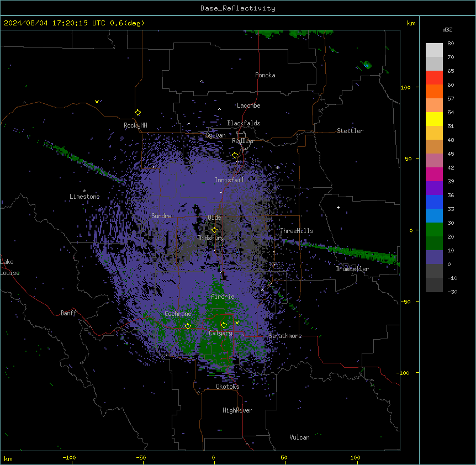Click the Olds city label
476x465 pixels.
(214, 218)
